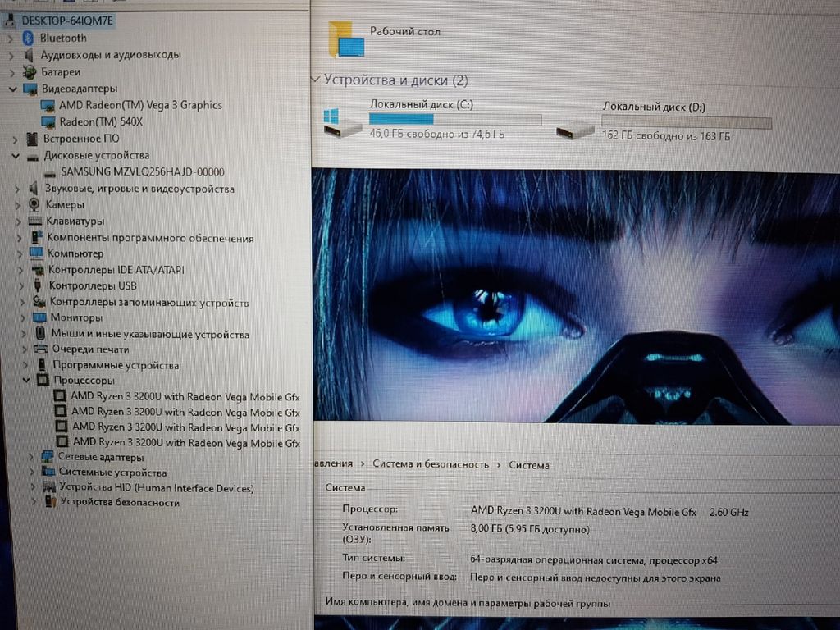Click the Процессоры category icon
The height and width of the screenshot is (630, 840).
[x=43, y=380]
